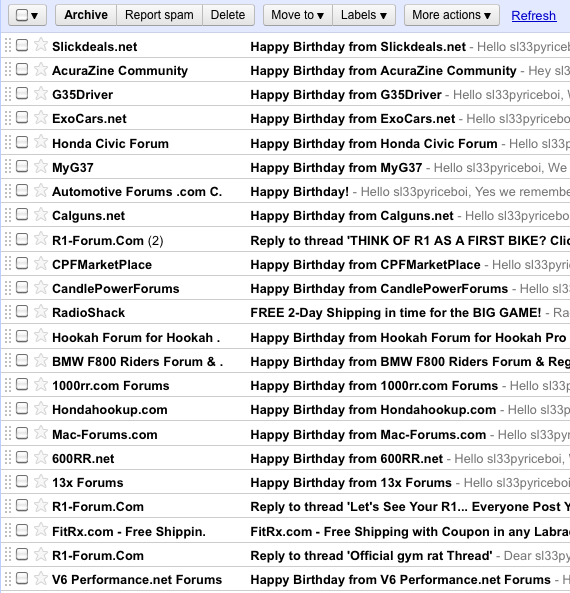Star the G35Driver email

(40, 93)
